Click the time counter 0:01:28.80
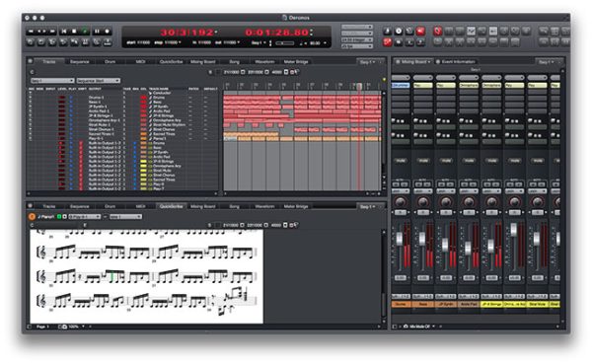592x364 pixels. click(x=276, y=33)
